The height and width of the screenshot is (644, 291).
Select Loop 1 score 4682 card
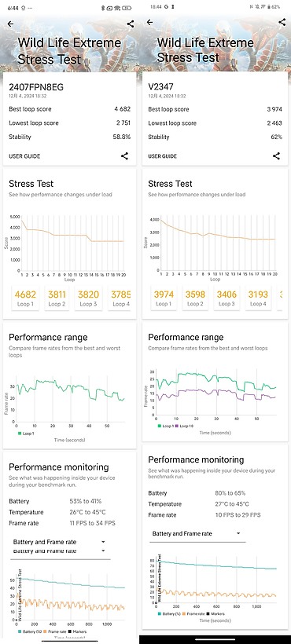(x=25, y=298)
